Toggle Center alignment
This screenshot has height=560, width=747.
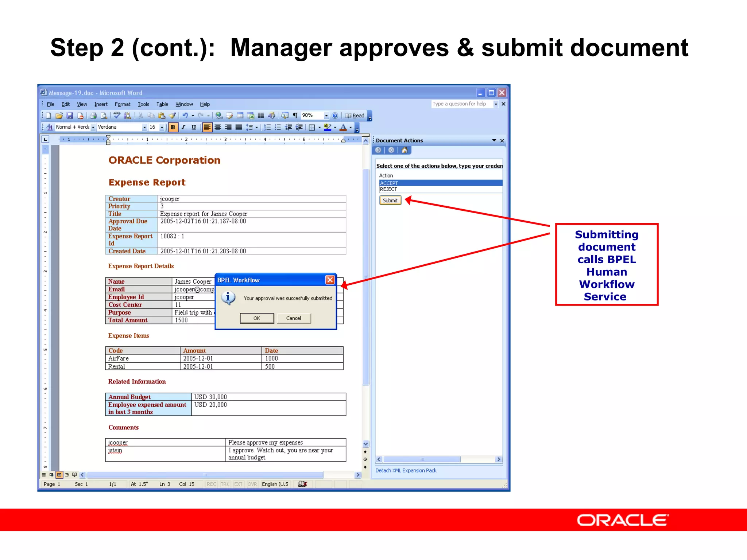click(x=218, y=127)
